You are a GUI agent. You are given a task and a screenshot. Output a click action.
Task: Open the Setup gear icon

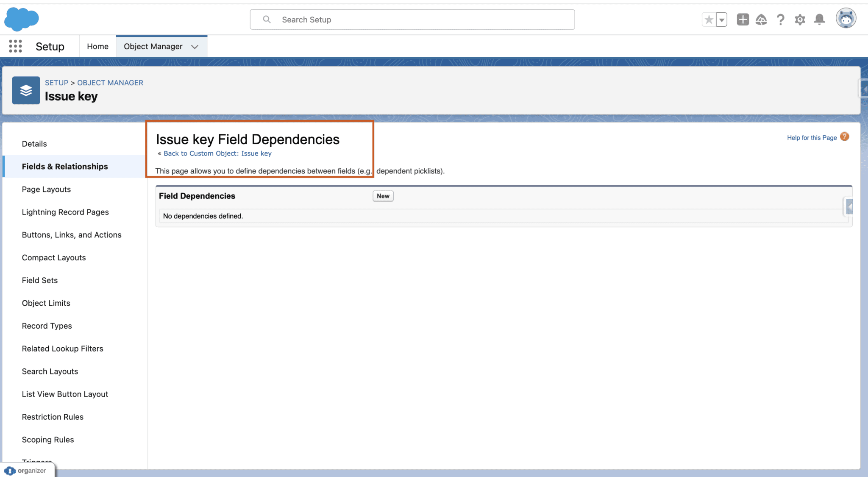[800, 19]
